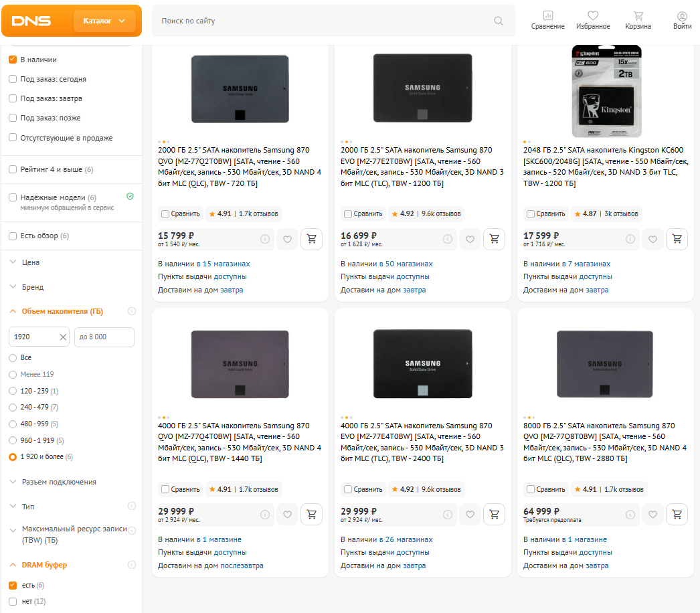Add Samsung 870 QVO 2000 ГБ to cart
The image size is (700, 613).
tap(312, 240)
